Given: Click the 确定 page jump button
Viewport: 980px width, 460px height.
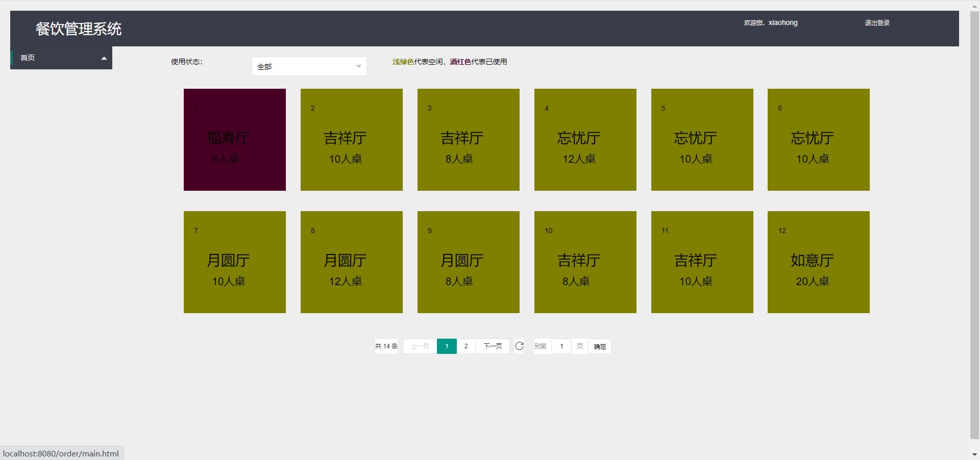Looking at the screenshot, I should coord(600,347).
